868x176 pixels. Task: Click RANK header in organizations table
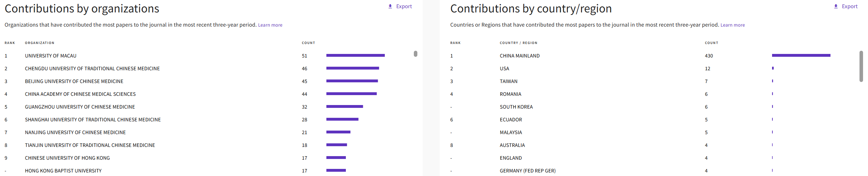click(10, 43)
